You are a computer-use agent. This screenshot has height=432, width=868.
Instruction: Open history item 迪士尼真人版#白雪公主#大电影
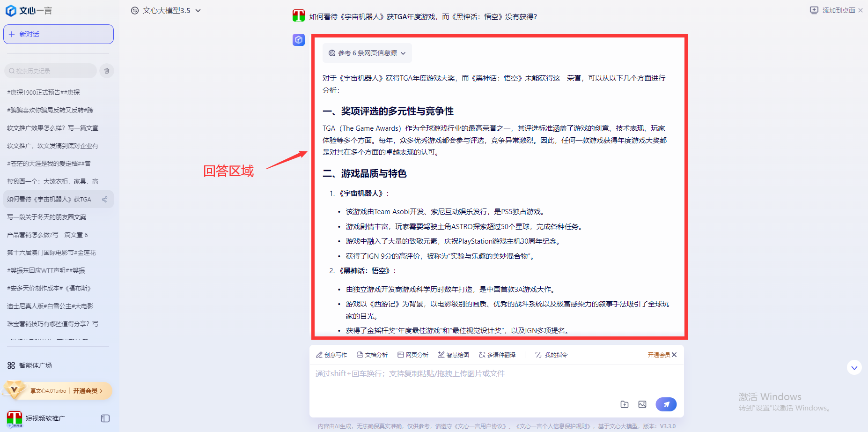[x=50, y=306]
